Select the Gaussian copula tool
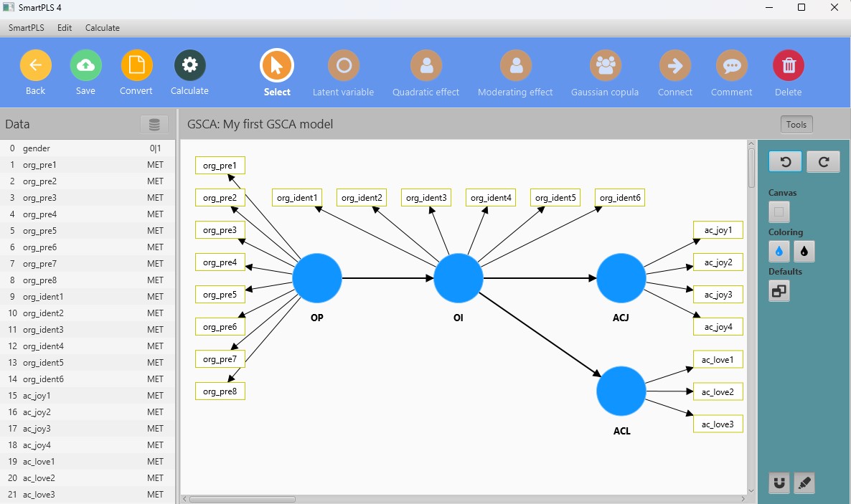Screen dimensions: 851x504 [x=606, y=66]
